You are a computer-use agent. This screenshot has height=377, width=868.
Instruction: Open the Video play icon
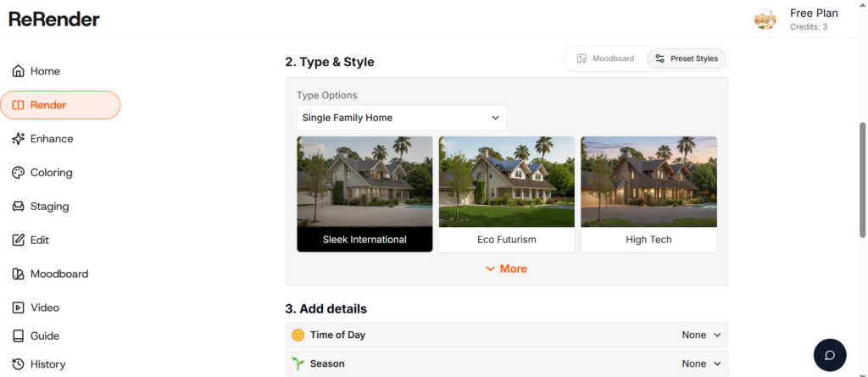pos(19,308)
